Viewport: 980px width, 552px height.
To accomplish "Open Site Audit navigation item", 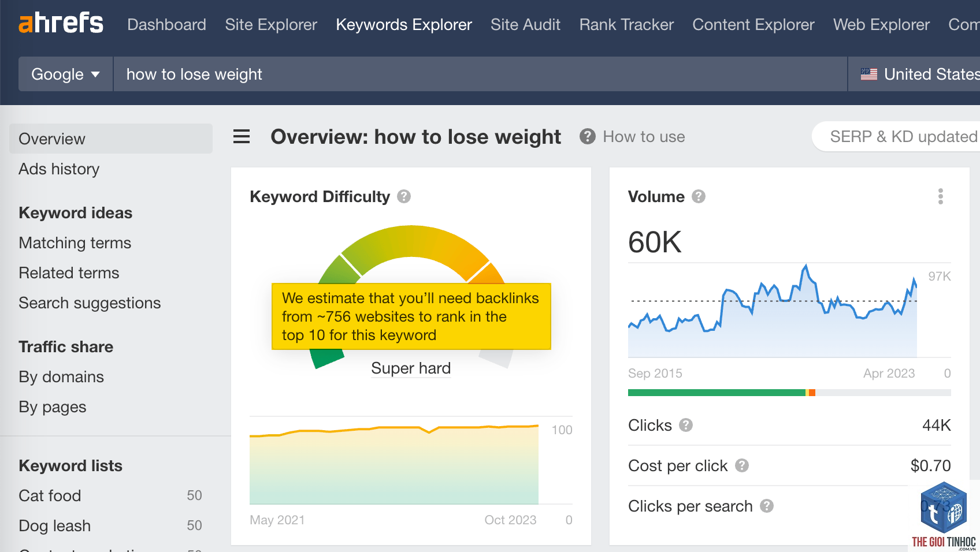I will coord(525,24).
